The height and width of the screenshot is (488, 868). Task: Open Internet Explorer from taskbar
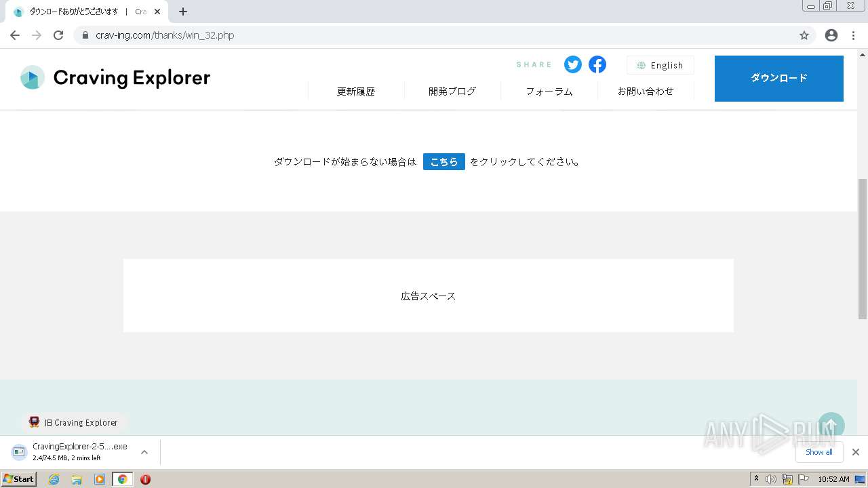click(54, 479)
